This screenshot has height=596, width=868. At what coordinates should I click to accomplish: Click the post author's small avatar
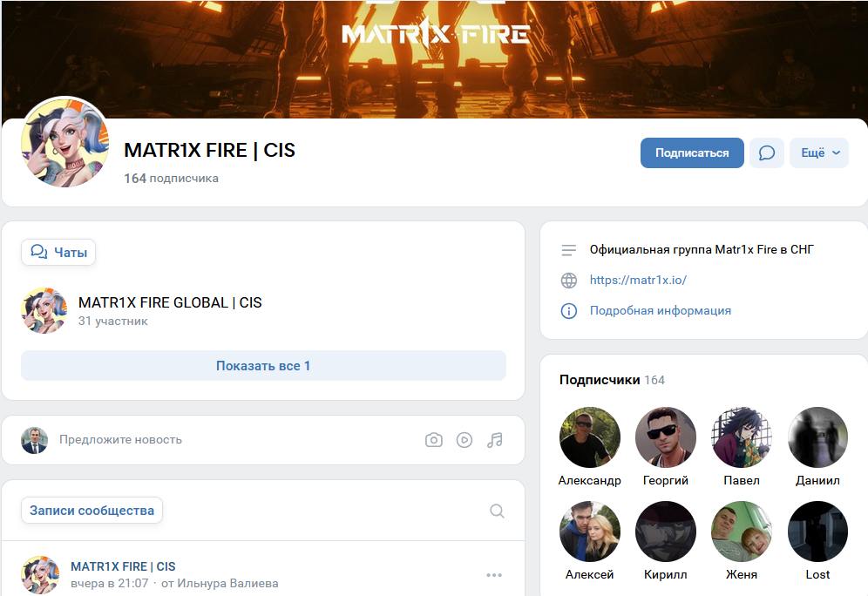[x=40, y=575]
